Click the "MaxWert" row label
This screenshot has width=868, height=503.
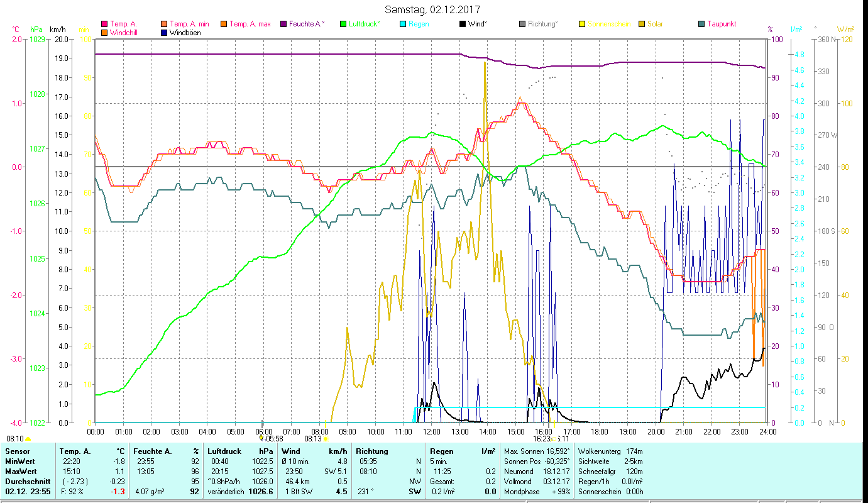tap(20, 472)
